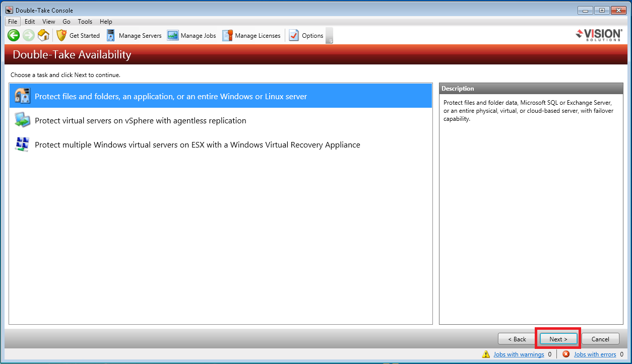The image size is (632, 364).
Task: Open the Options toolbar item
Action: tap(306, 35)
